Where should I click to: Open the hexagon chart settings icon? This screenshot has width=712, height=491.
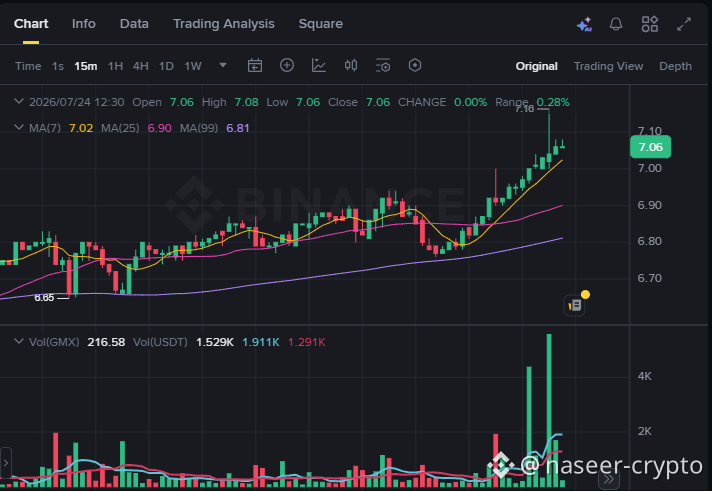tap(415, 65)
